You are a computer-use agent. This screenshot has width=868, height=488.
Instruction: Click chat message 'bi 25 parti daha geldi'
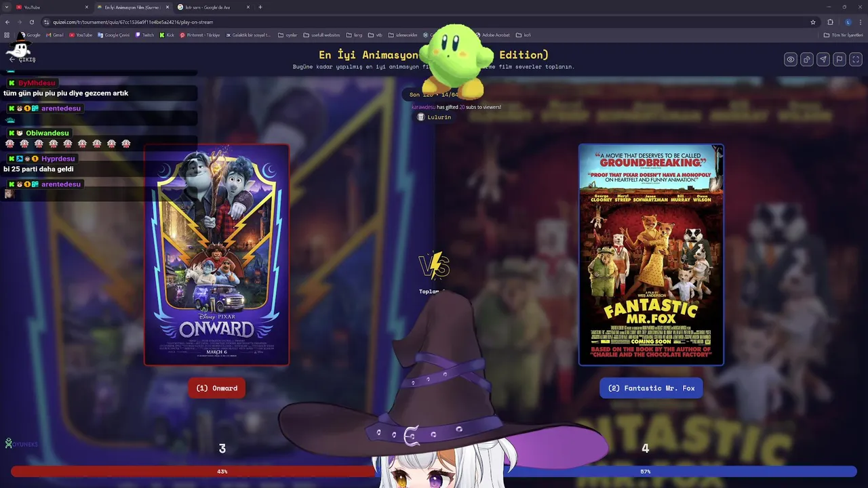tap(39, 169)
